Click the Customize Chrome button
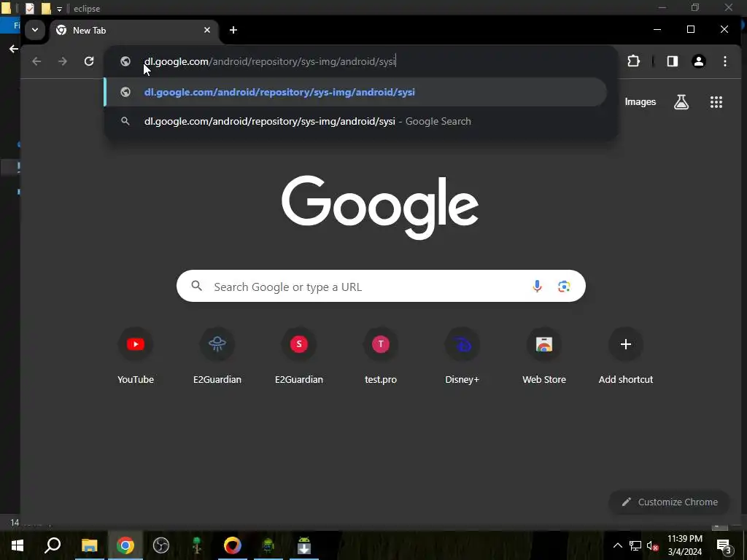The width and height of the screenshot is (747, 560). point(670,502)
